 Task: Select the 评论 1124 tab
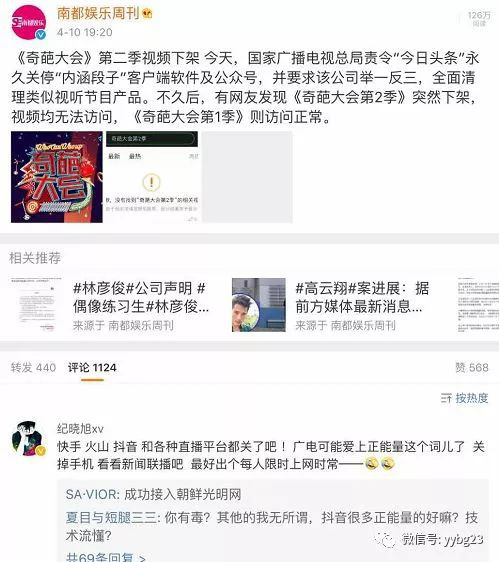pyautogui.click(x=92, y=368)
